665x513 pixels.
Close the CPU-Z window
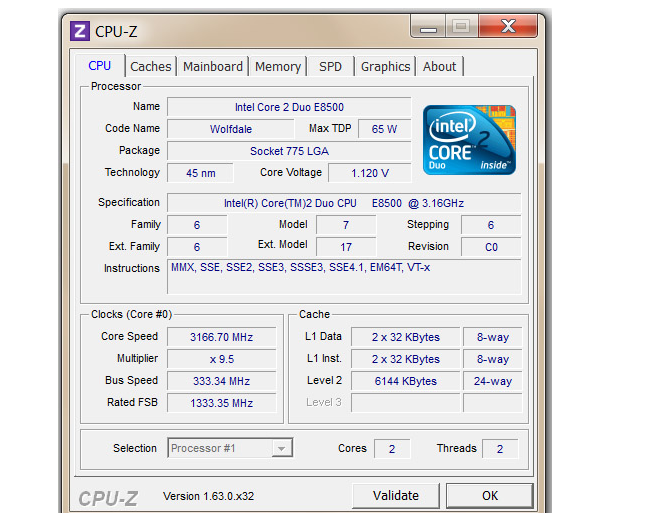point(508,26)
